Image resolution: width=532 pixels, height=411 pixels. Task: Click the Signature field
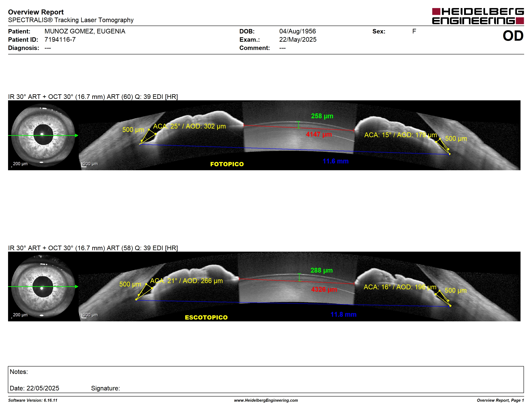[105, 388]
